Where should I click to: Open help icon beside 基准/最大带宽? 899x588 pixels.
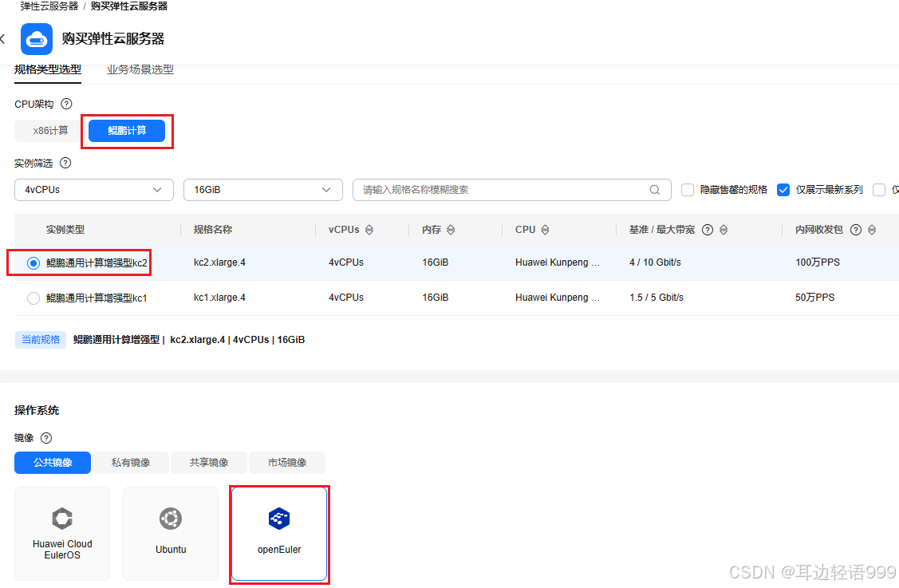(708, 230)
